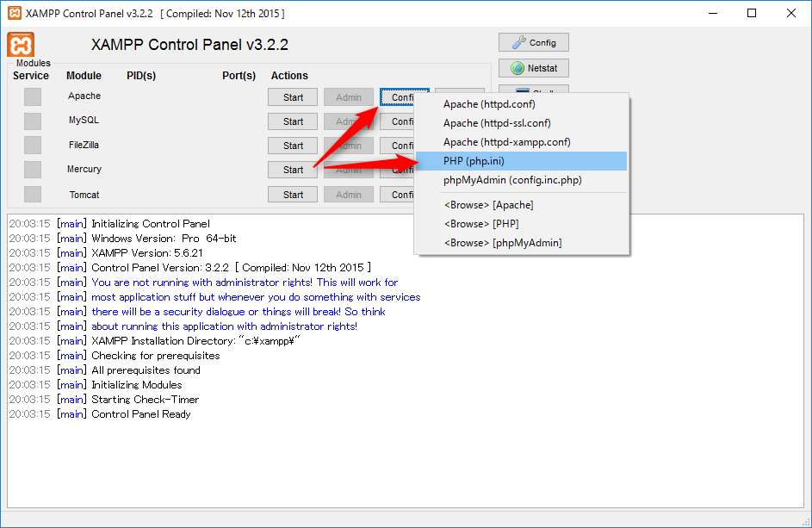Minimize the XAMPP Control Panel window
812x528 pixels.
[713, 13]
